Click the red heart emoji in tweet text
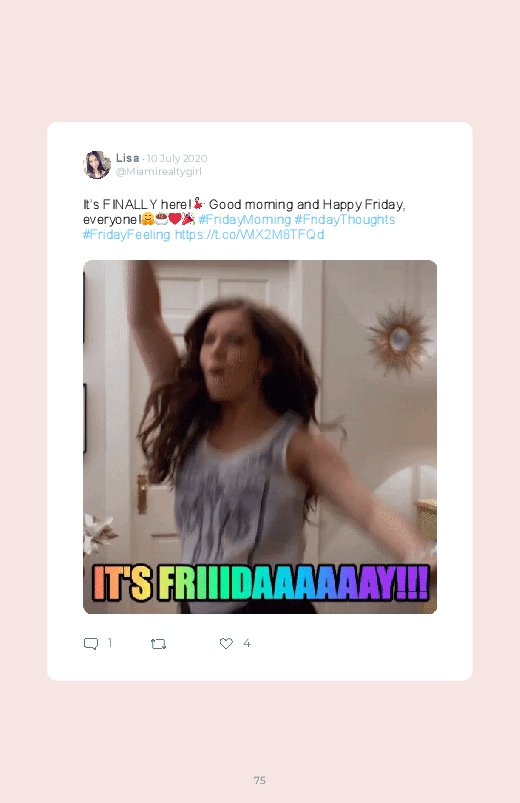The image size is (520, 803). 175,219
